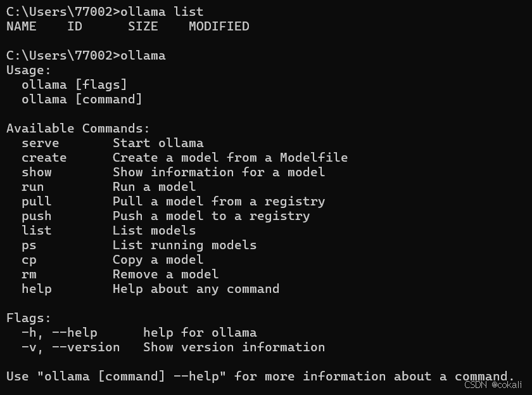Image resolution: width=532 pixels, height=395 pixels.
Task: Click the SIZE column header
Action: point(143,27)
